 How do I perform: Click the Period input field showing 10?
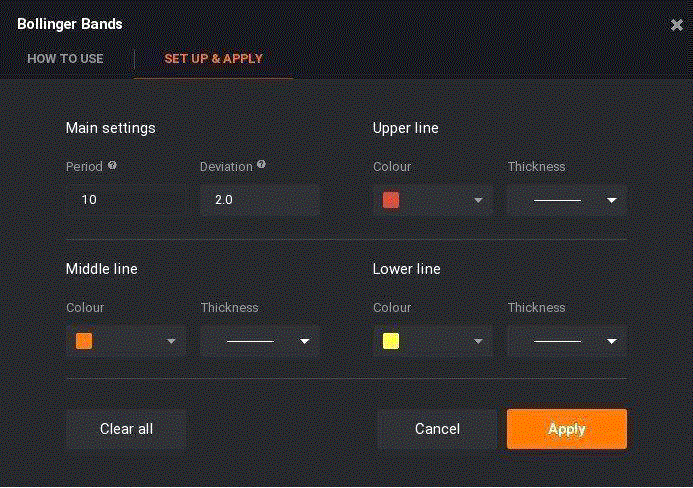point(126,200)
